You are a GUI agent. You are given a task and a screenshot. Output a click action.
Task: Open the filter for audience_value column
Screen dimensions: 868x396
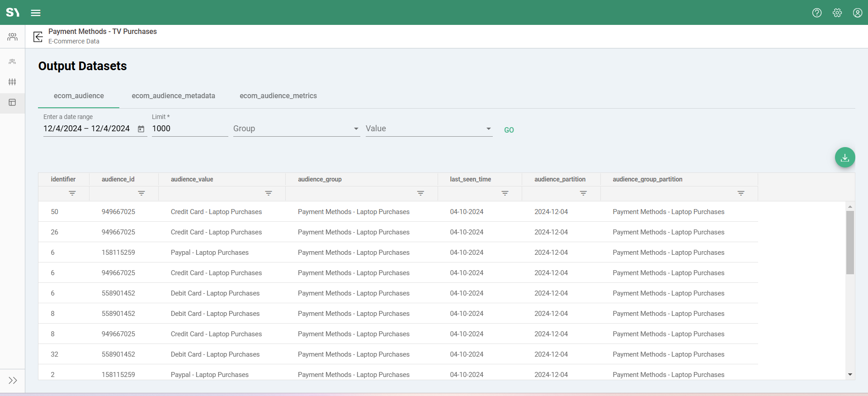(x=268, y=193)
